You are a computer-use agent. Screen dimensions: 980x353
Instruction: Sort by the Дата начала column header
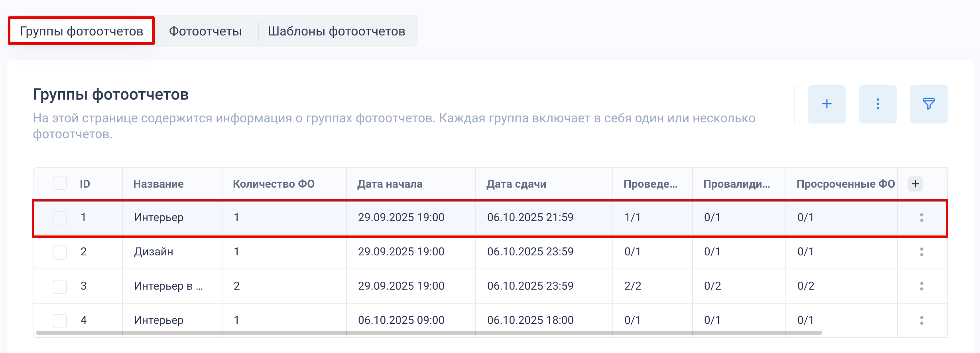390,184
